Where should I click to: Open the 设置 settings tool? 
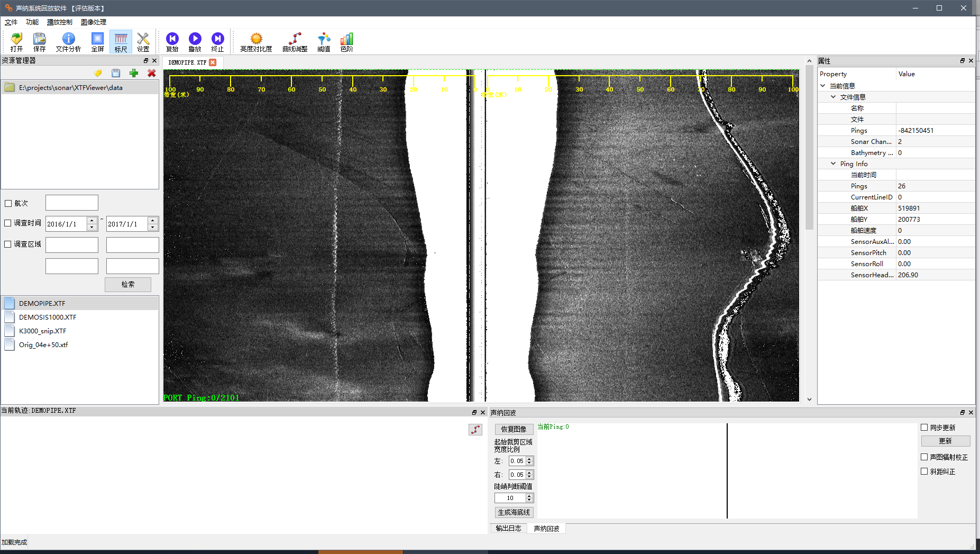143,42
